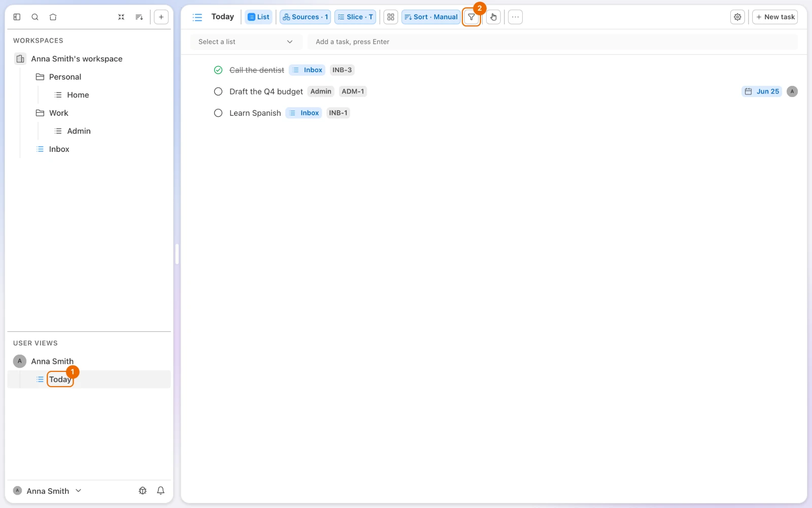
Task: Select the Admin list
Action: [79, 131]
